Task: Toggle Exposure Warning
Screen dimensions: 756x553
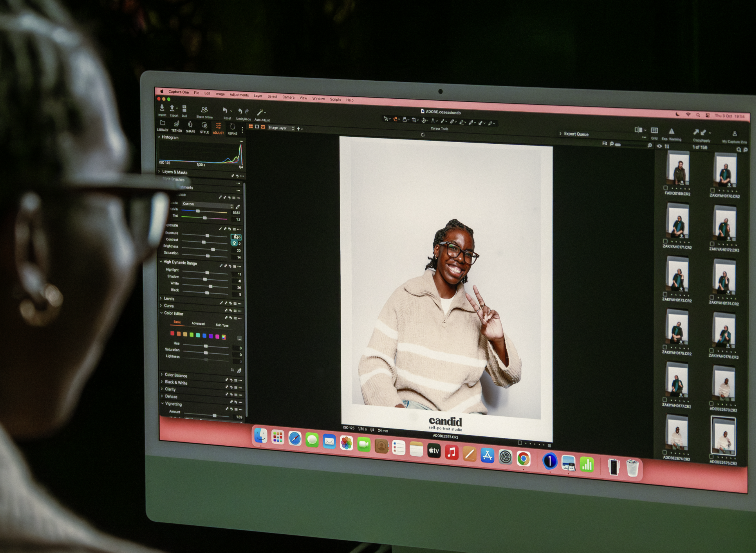Action: point(672,132)
